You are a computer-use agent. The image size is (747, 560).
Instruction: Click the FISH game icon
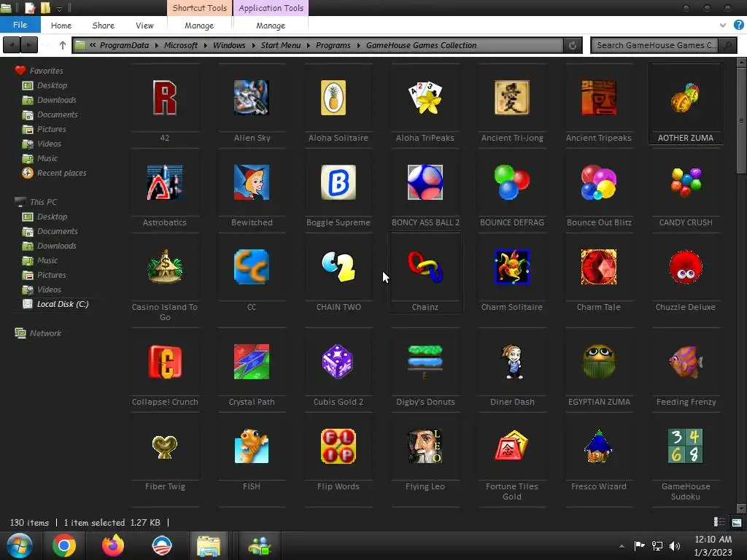pos(252,446)
